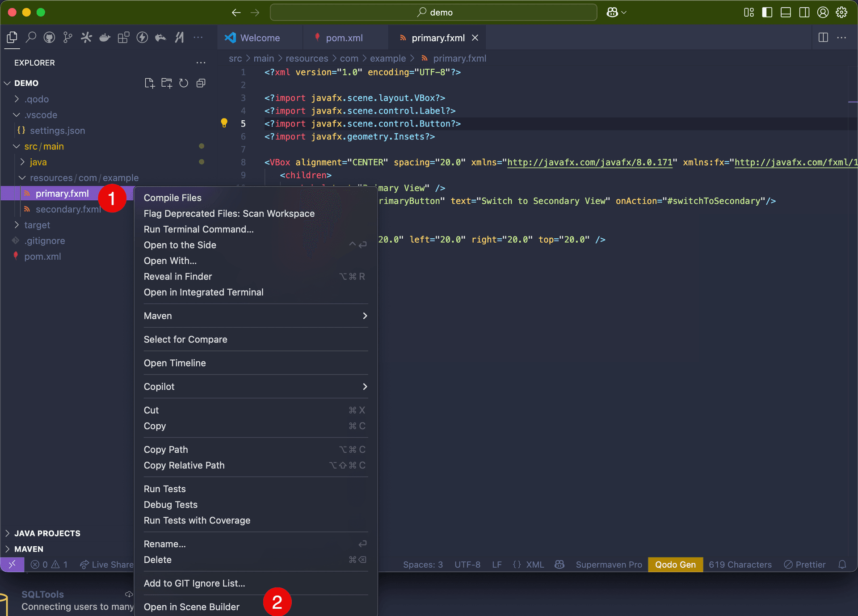The height and width of the screenshot is (616, 858).
Task: Open the Search panel icon
Action: pyautogui.click(x=31, y=38)
